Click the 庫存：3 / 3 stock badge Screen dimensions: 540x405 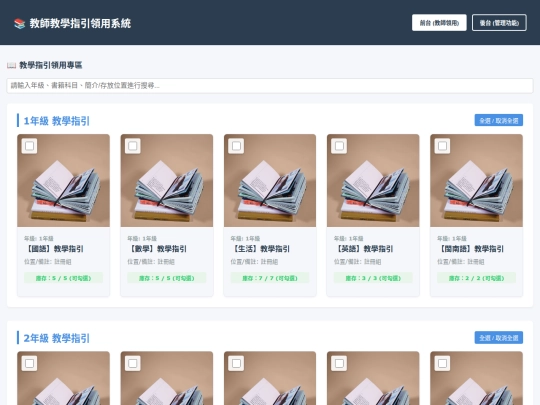pyautogui.click(x=373, y=278)
